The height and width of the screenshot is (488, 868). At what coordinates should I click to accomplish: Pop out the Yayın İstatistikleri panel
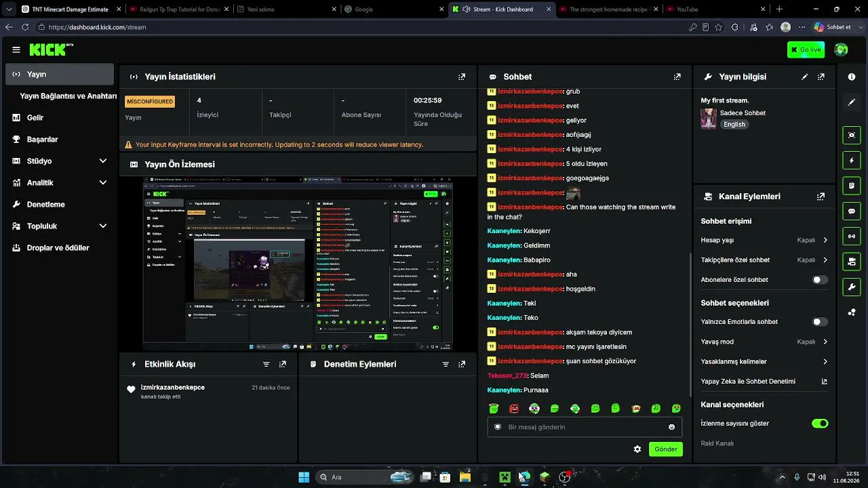tap(462, 77)
